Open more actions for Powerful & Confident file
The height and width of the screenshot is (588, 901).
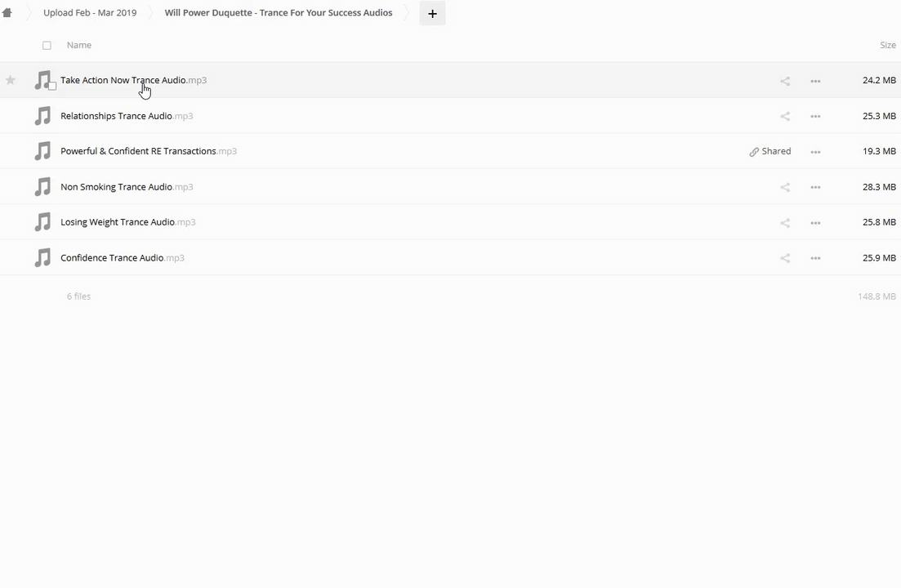pos(815,152)
